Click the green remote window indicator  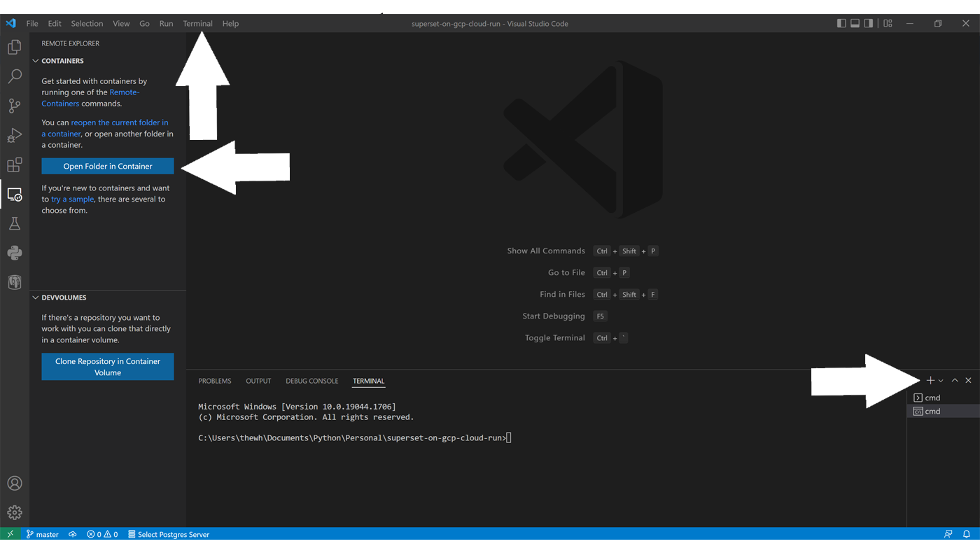[10, 534]
